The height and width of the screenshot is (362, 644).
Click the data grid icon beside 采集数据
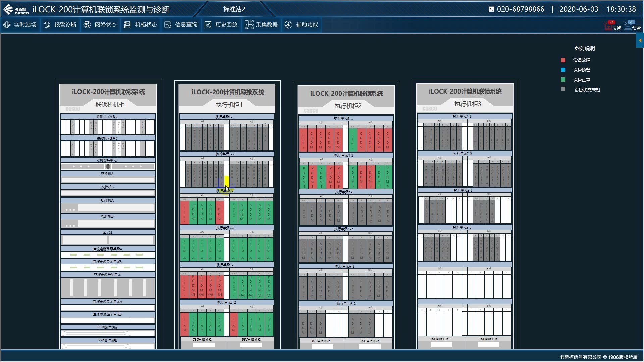click(x=249, y=25)
